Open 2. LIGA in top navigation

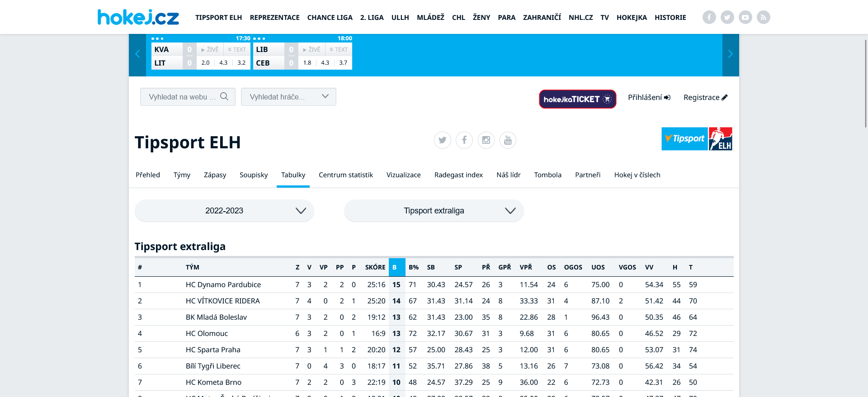click(x=372, y=17)
